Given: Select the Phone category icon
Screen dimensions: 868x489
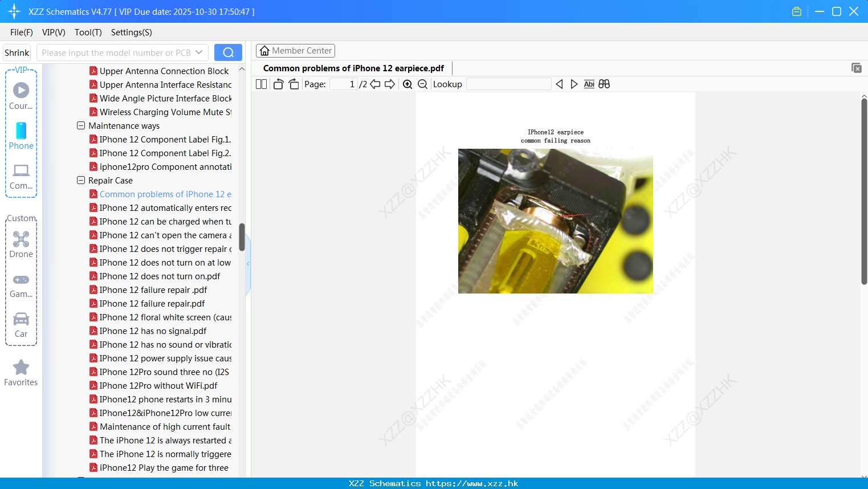Looking at the screenshot, I should 21,136.
